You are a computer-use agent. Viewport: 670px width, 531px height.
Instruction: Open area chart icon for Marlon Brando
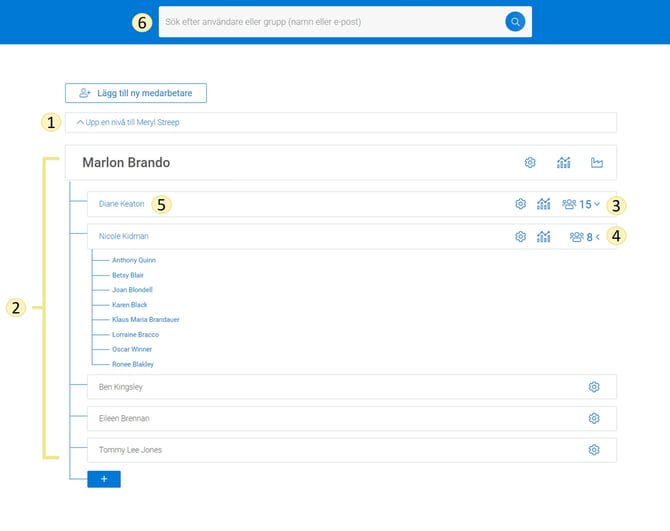pyautogui.click(x=598, y=163)
